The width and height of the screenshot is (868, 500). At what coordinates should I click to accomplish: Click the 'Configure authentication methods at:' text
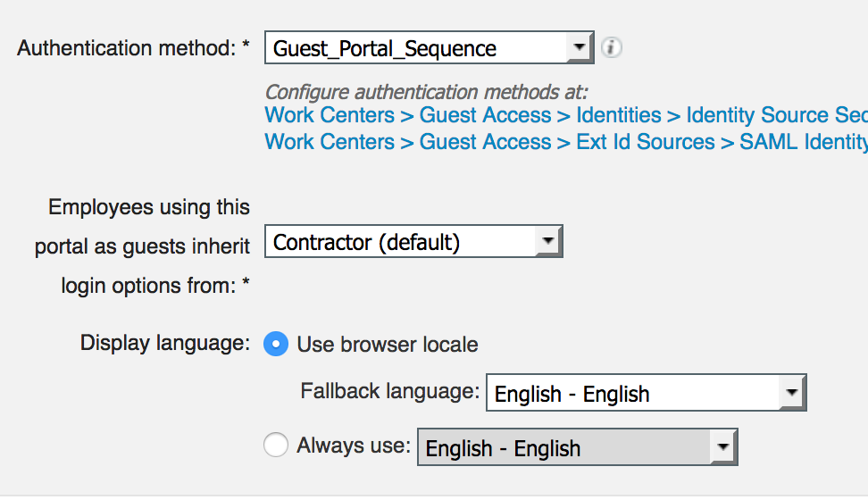coord(426,91)
